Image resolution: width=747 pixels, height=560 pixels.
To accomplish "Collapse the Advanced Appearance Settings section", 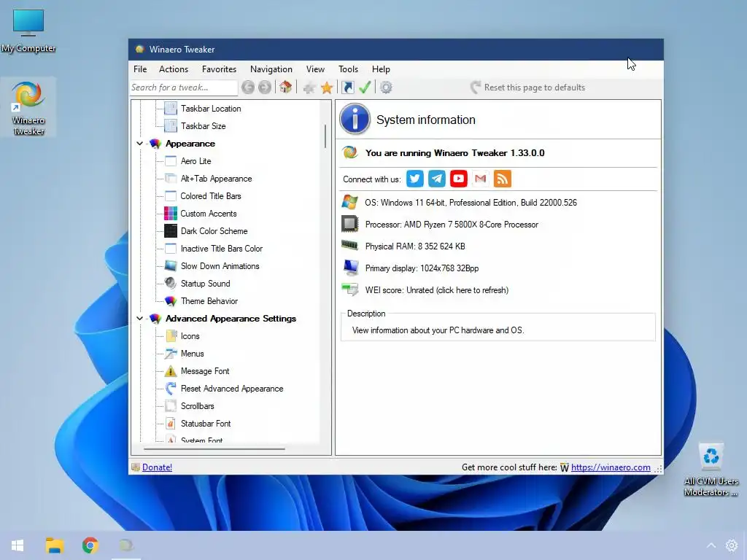I will pyautogui.click(x=139, y=318).
